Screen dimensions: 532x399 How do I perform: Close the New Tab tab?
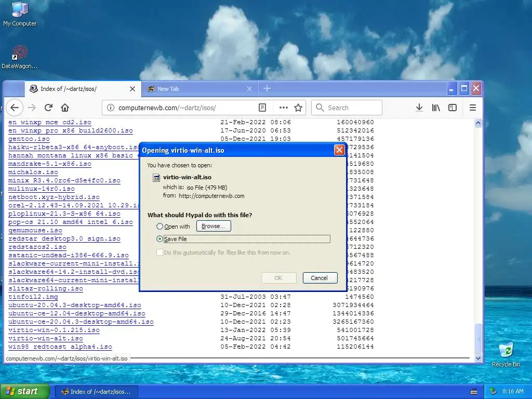click(x=249, y=89)
